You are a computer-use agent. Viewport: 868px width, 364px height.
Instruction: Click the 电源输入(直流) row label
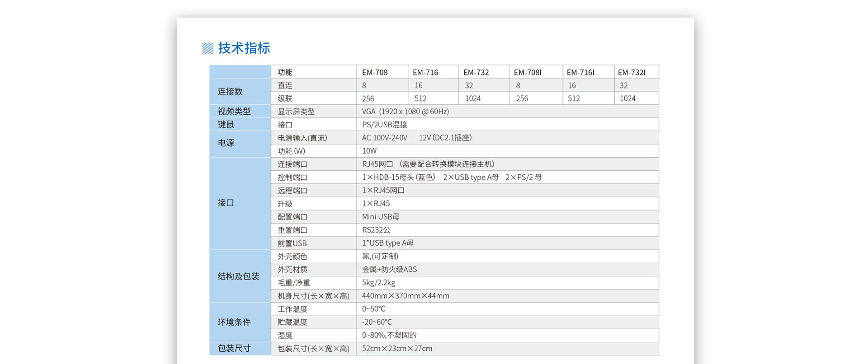point(302,138)
